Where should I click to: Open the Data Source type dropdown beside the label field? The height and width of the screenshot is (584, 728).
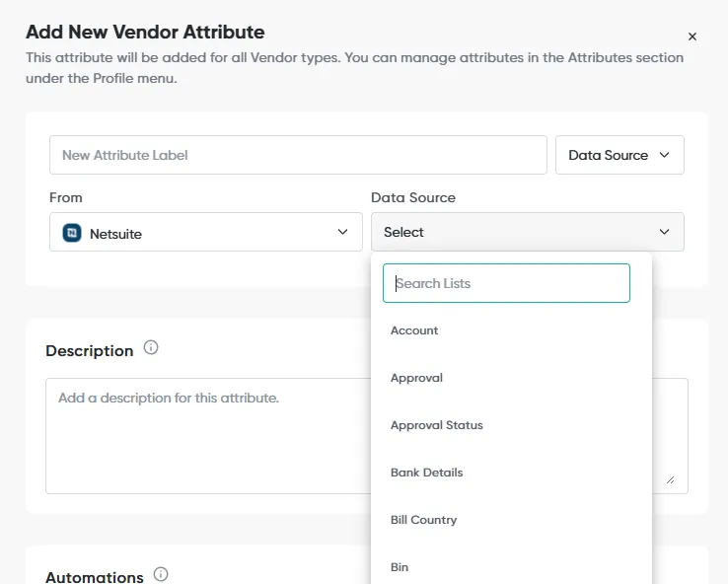tap(619, 155)
